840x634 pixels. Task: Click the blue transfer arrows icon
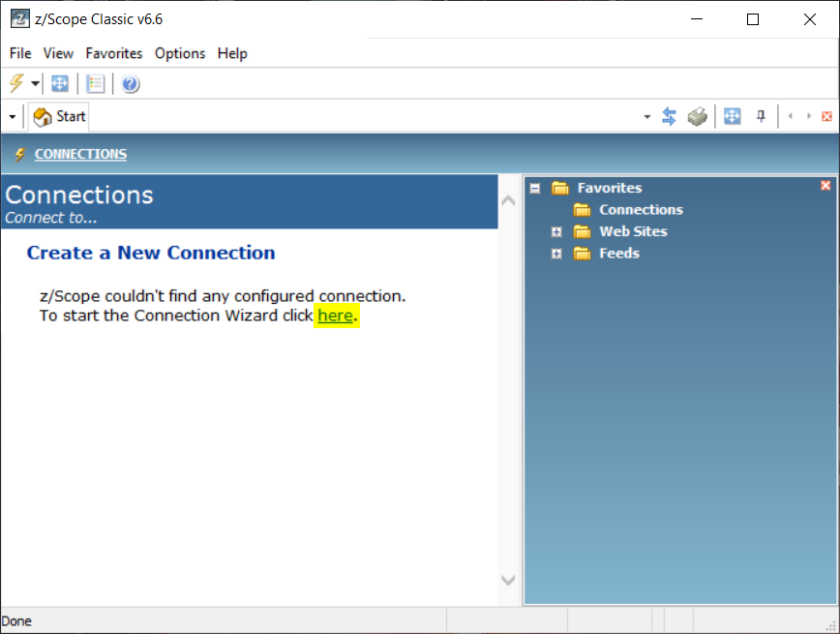(669, 116)
